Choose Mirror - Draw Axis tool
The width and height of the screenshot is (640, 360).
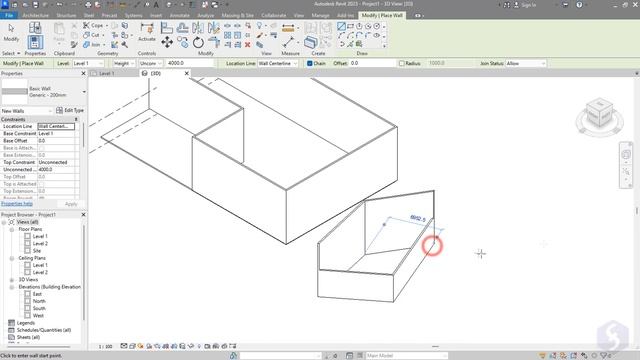[213, 28]
